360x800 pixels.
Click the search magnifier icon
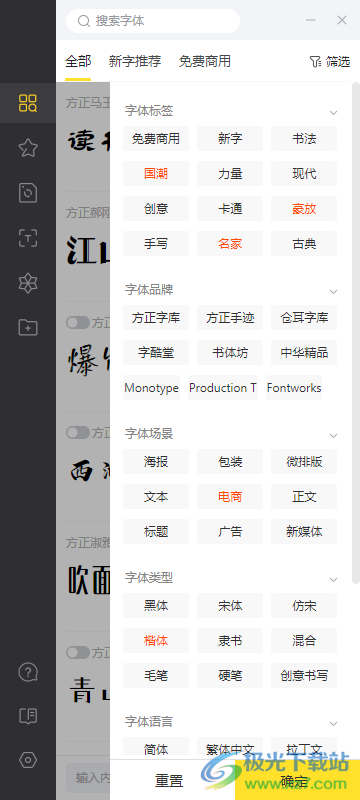coord(84,21)
